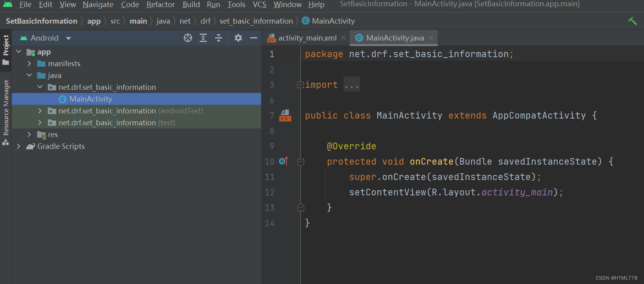The height and width of the screenshot is (284, 644).
Task: Click the Select Opened File target icon
Action: click(x=188, y=38)
